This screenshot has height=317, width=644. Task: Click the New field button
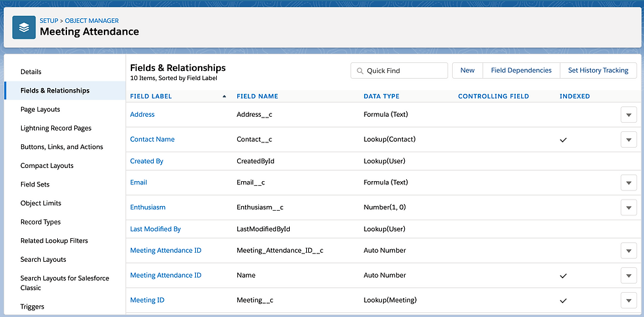[467, 70]
